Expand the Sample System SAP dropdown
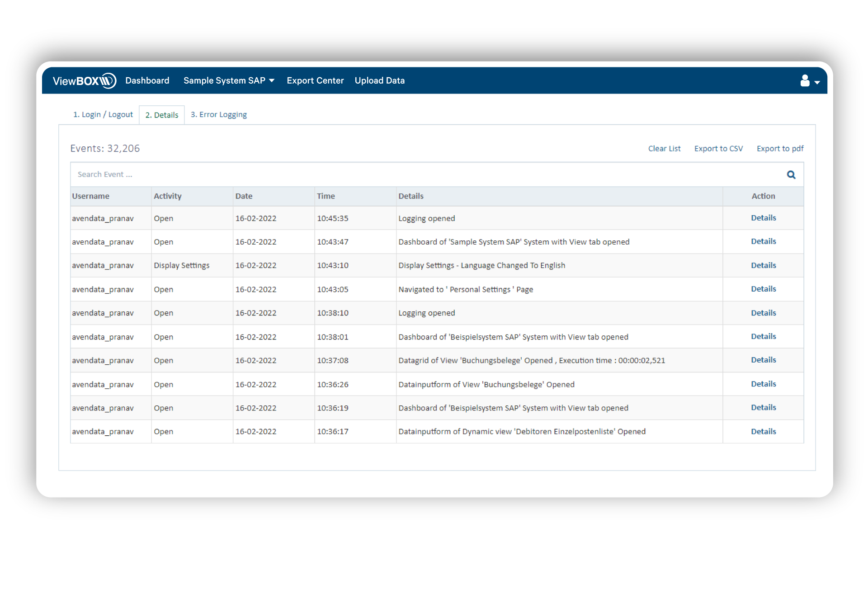Screen dimensions: 868x612 229,81
